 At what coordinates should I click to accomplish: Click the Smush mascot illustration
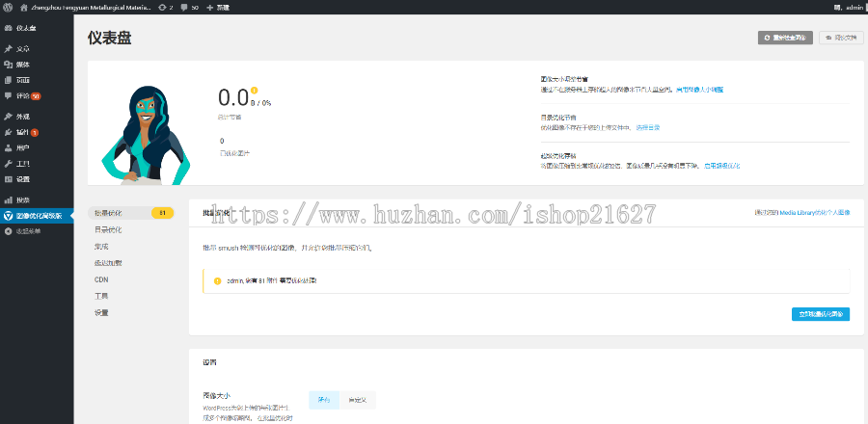pyautogui.click(x=145, y=135)
